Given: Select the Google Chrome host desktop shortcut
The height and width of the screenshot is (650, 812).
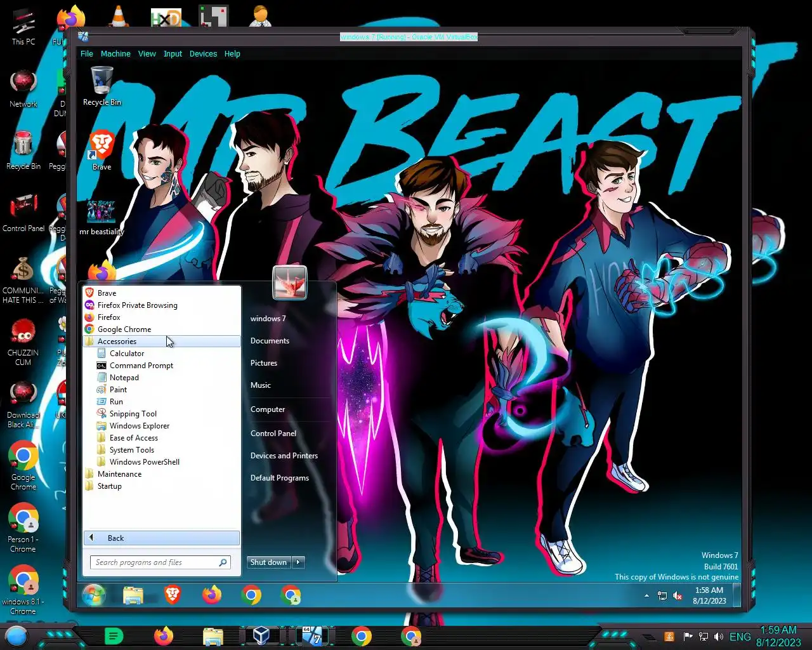Looking at the screenshot, I should click(23, 465).
